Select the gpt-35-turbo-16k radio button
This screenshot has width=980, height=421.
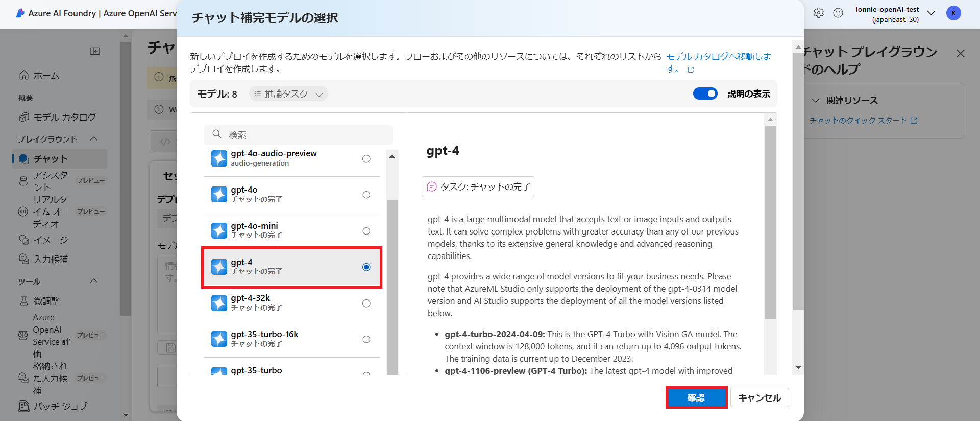tap(366, 339)
